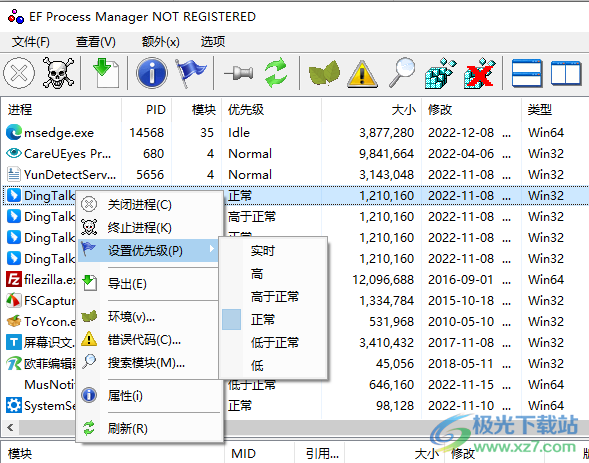589x463 pixels.
Task: Click PID value 14568
Action: 146,133
